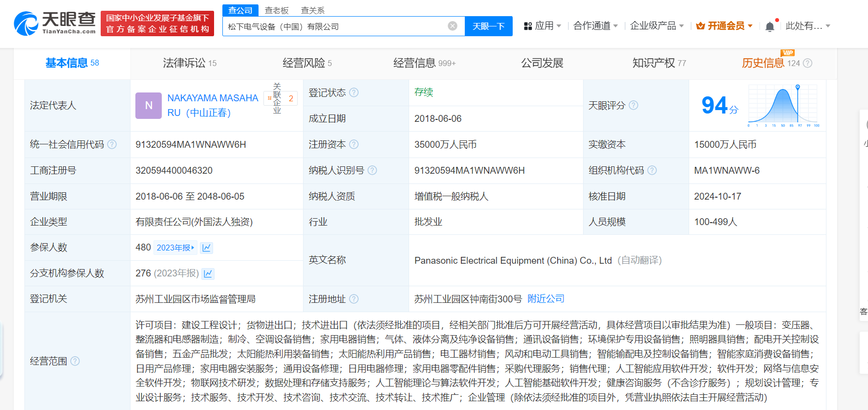The width and height of the screenshot is (868, 410).
Task: Click help icon next to 登记状态
Action: 354,92
